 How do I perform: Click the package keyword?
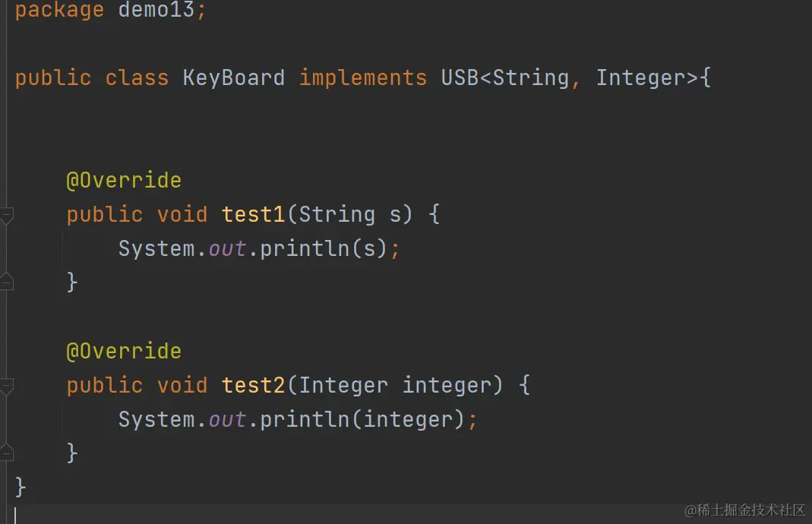tap(59, 11)
